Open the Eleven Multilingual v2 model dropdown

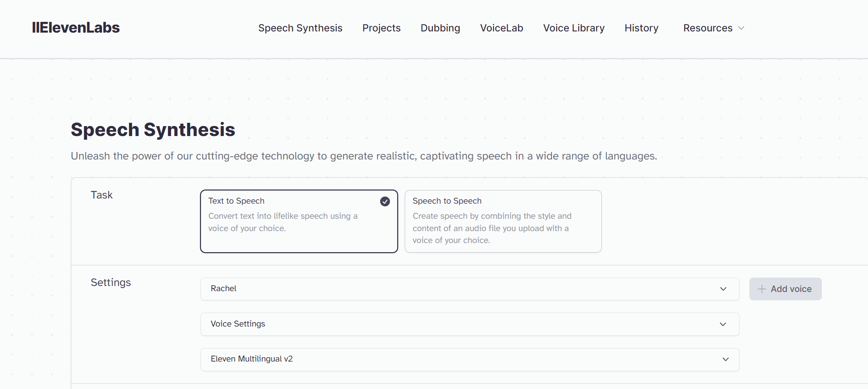(470, 360)
